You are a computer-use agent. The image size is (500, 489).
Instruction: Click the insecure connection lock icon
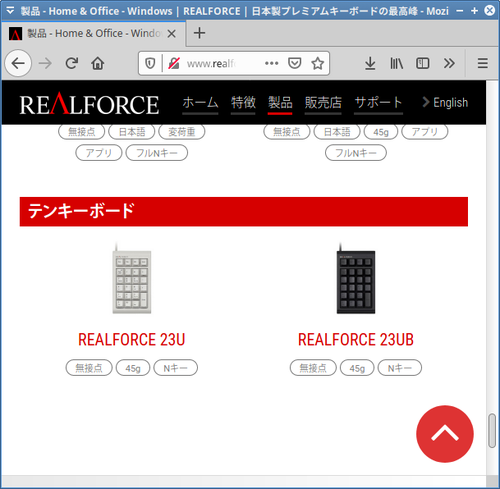click(x=174, y=63)
